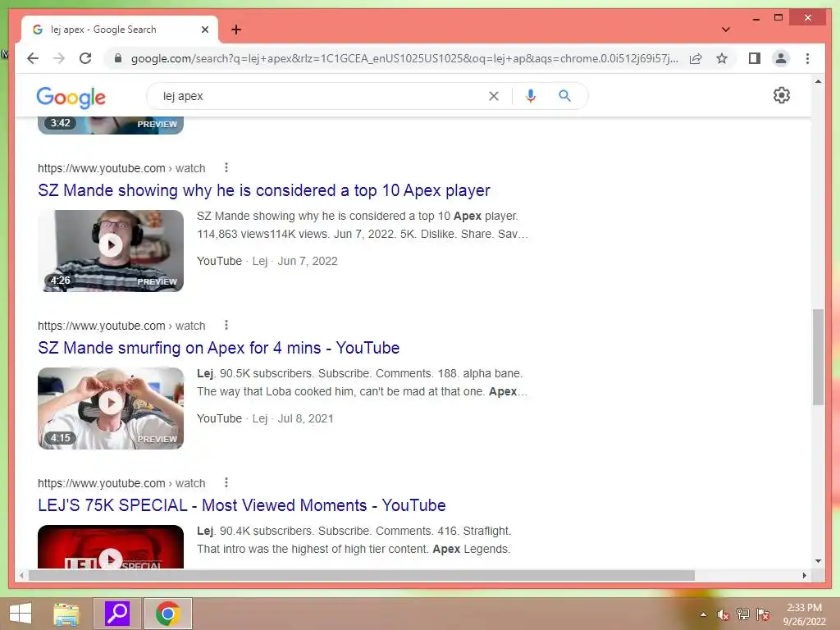This screenshot has width=840, height=630.
Task: Open result 'SZ Mande smurfing on Apex for 4 mins'
Action: [218, 348]
